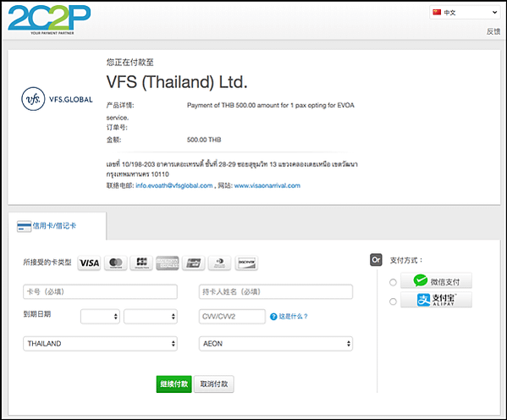Click the Alipay logo button
Viewport: 507px width, 420px height.
tap(436, 300)
